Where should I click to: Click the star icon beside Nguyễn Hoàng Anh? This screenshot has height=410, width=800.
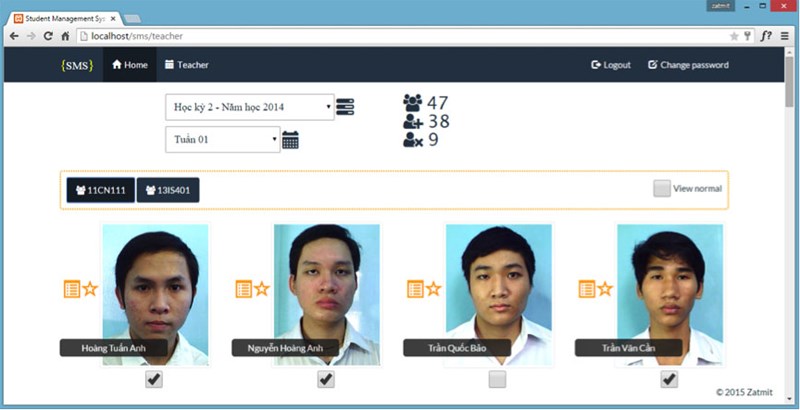click(x=262, y=289)
